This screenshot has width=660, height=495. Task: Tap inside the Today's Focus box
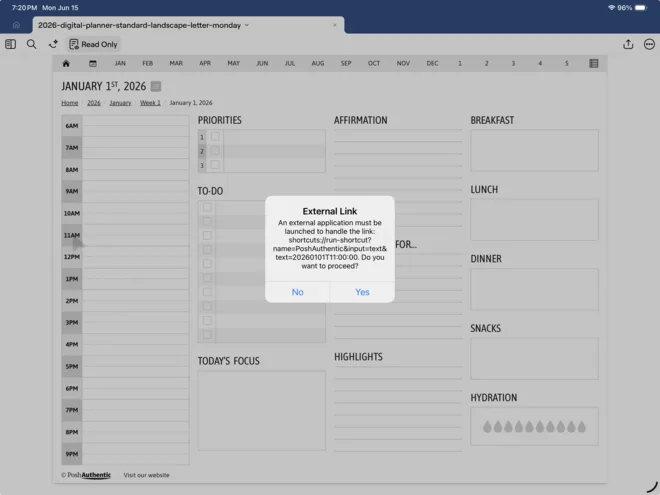[261, 410]
